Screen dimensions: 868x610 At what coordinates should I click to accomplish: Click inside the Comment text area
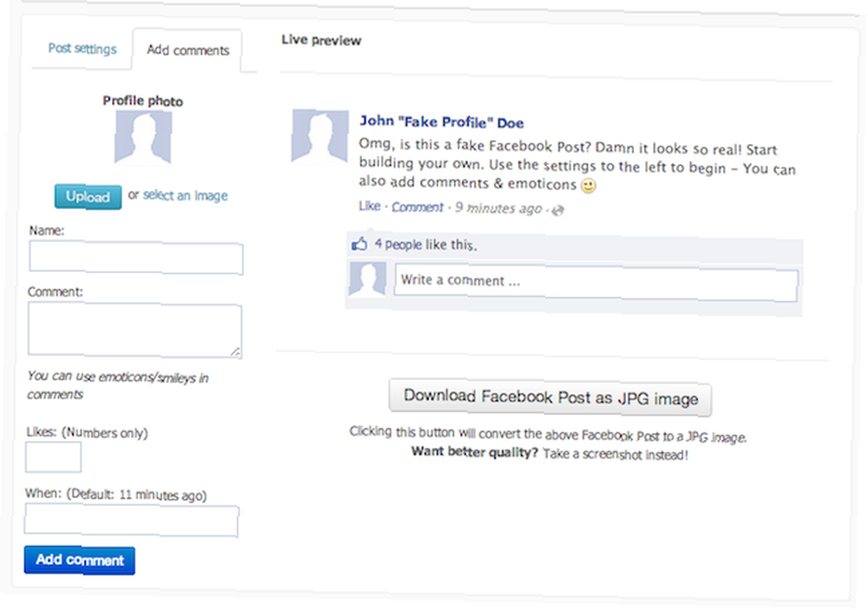135,331
